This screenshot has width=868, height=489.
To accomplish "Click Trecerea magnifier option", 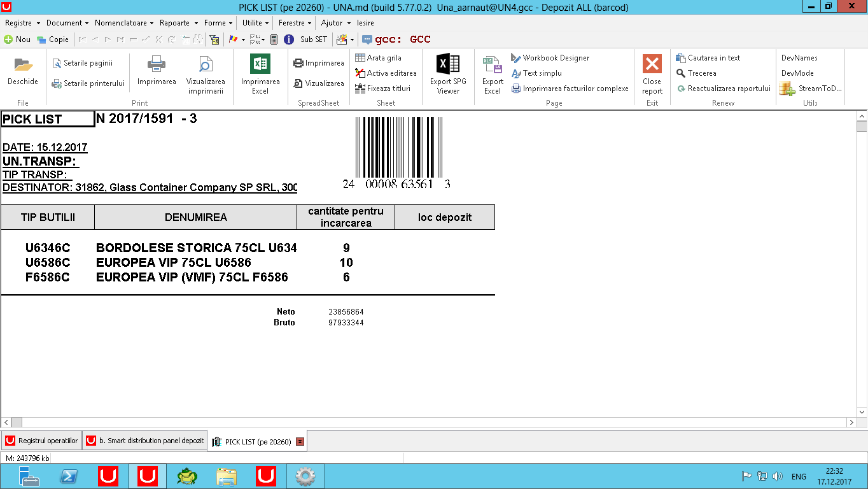I will pos(696,73).
